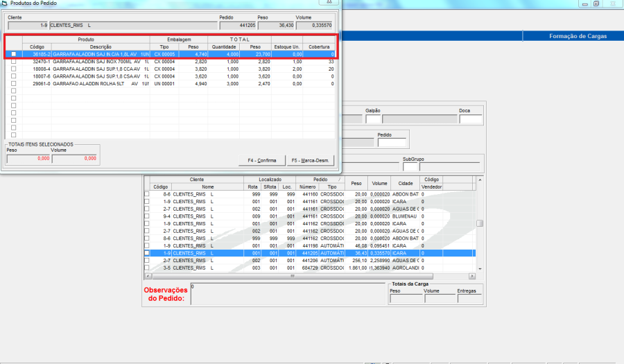The width and height of the screenshot is (624, 364).
Task: Click the quantity 4,000 in highlighted product row
Action: coord(233,54)
